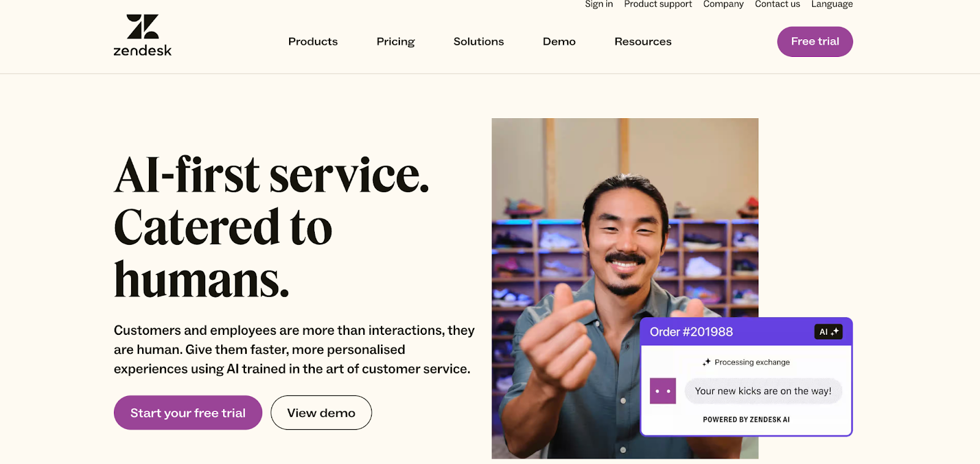The height and width of the screenshot is (464, 980).
Task: Open the Company link
Action: pyautogui.click(x=723, y=4)
